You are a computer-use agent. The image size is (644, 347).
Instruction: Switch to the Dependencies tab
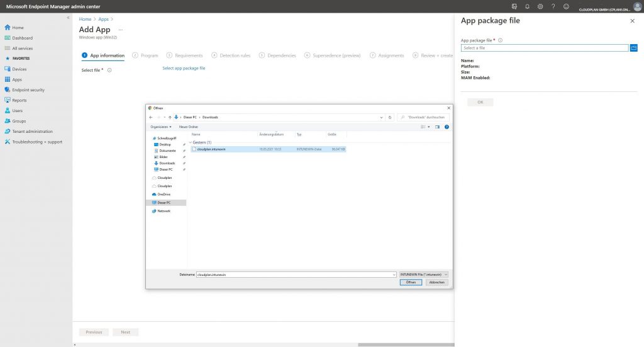click(277, 55)
